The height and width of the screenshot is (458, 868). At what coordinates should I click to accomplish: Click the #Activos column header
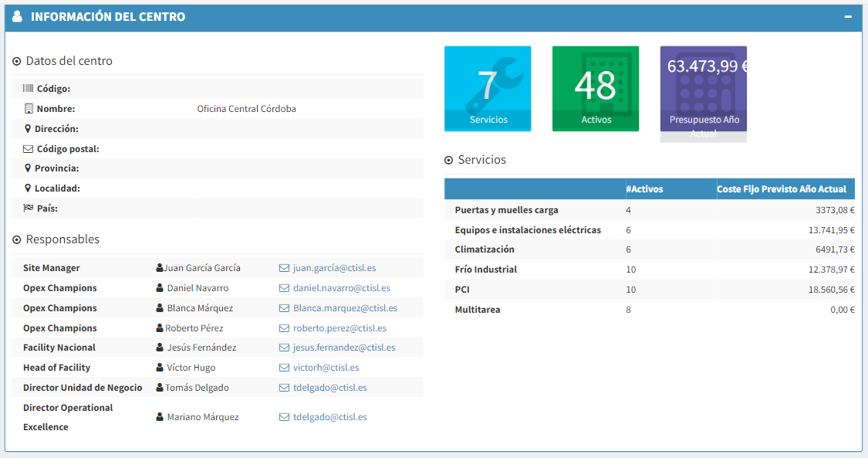[x=644, y=189]
